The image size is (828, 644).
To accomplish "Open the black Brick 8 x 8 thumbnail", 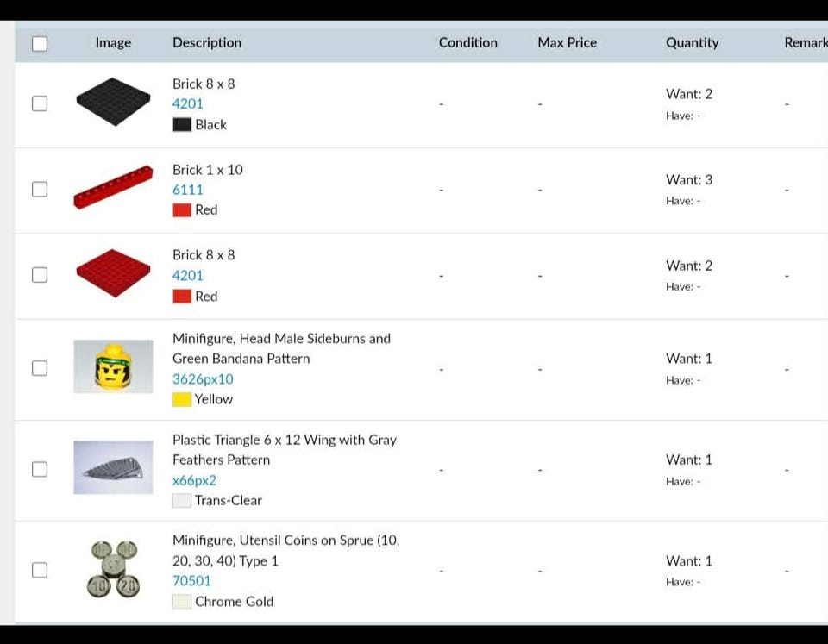I will click(113, 102).
